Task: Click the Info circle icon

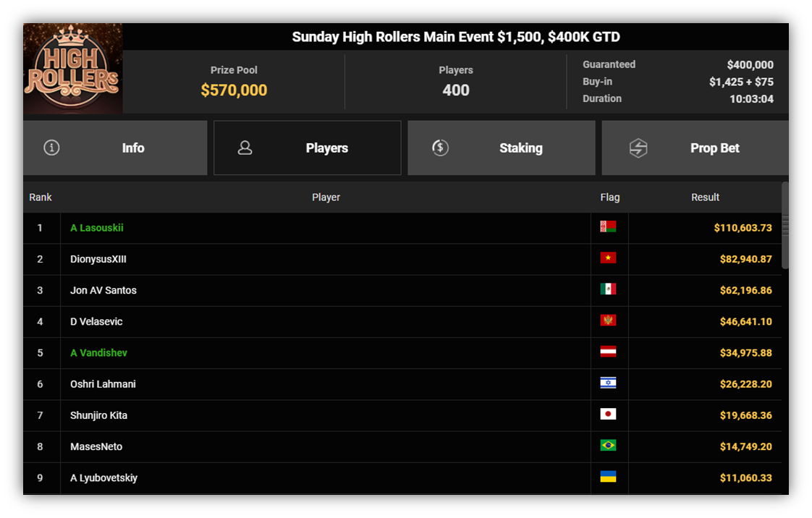Action: click(x=51, y=148)
